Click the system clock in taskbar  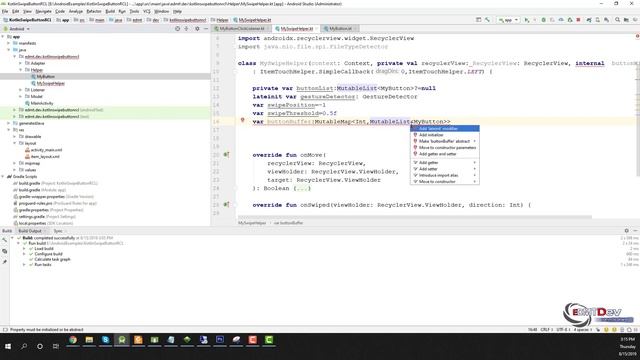point(627,346)
